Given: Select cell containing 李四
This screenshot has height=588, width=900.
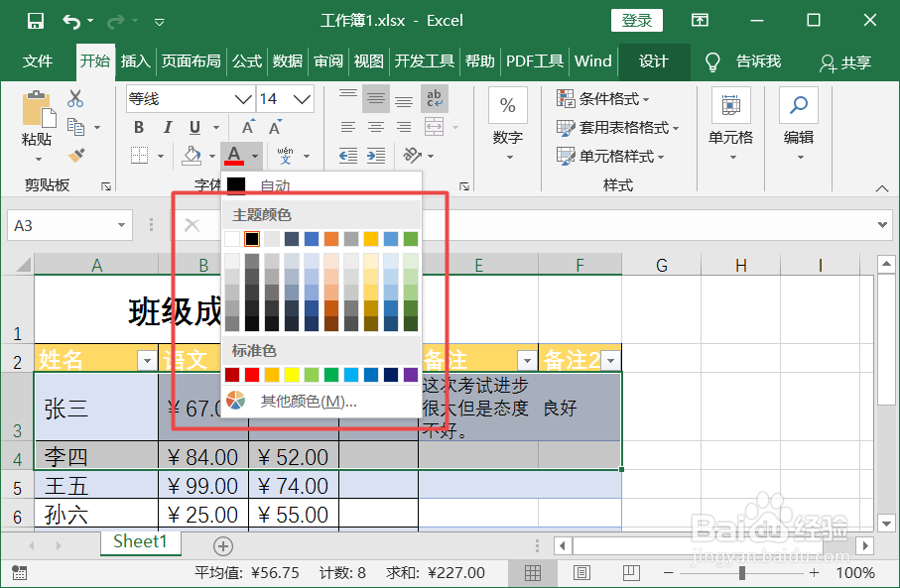Looking at the screenshot, I should pos(96,457).
